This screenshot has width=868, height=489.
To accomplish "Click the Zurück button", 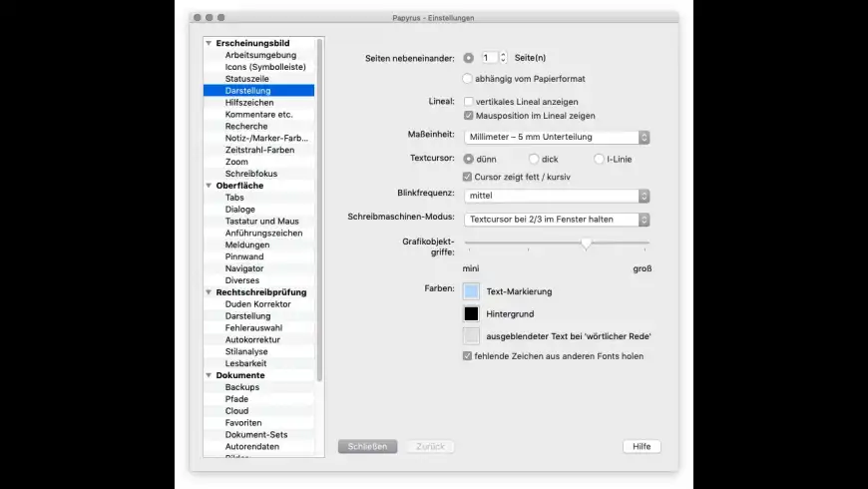I will click(430, 446).
